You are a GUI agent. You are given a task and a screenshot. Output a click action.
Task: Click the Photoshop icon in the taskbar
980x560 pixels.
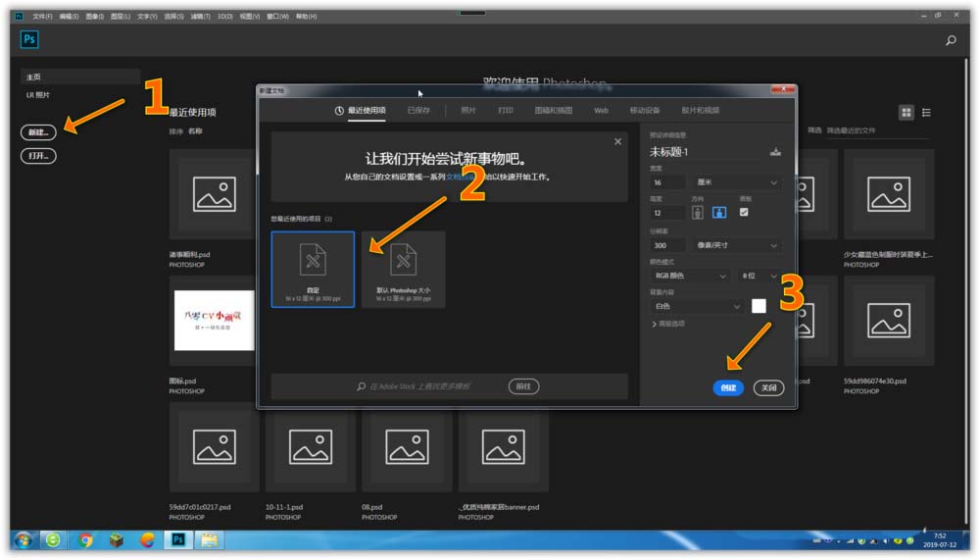tap(178, 540)
